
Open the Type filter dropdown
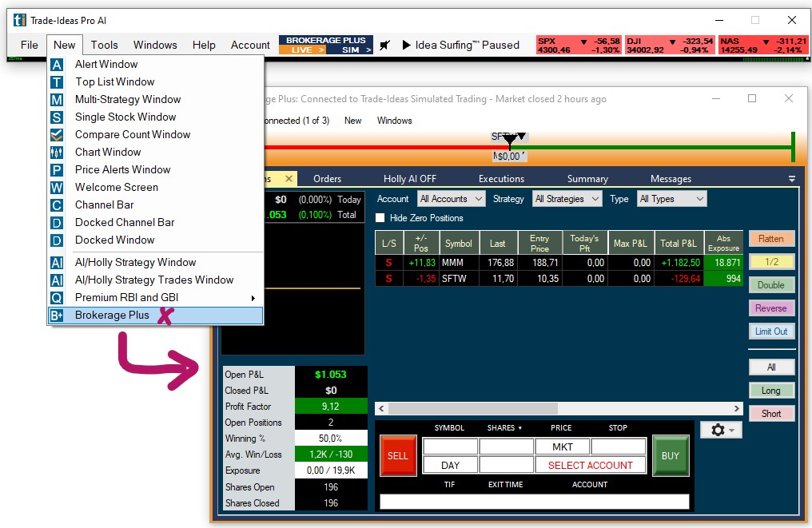671,199
